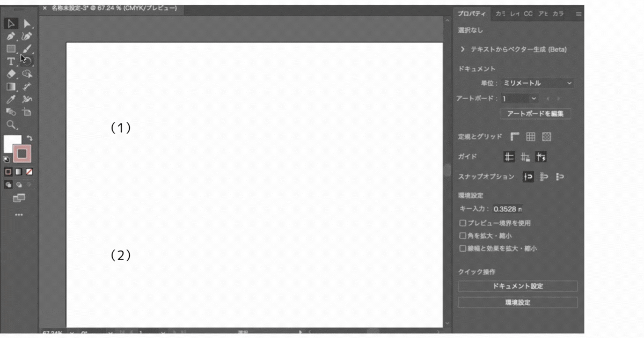
Task: Select the Type tool
Action: click(11, 61)
